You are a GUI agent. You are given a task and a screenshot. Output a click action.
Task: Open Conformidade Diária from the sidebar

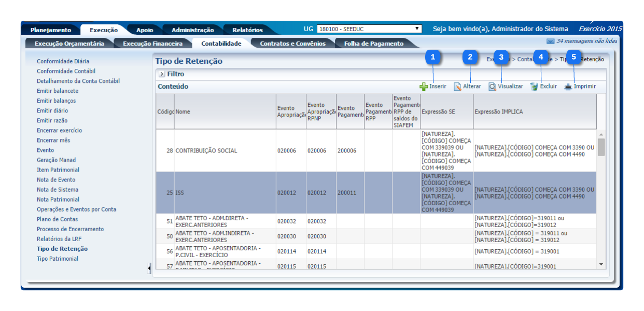63,61
